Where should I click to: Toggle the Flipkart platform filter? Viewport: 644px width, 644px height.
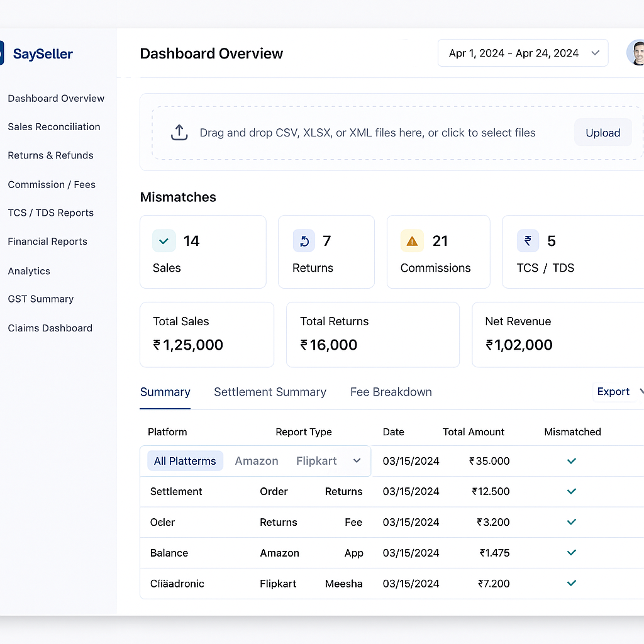coord(316,460)
